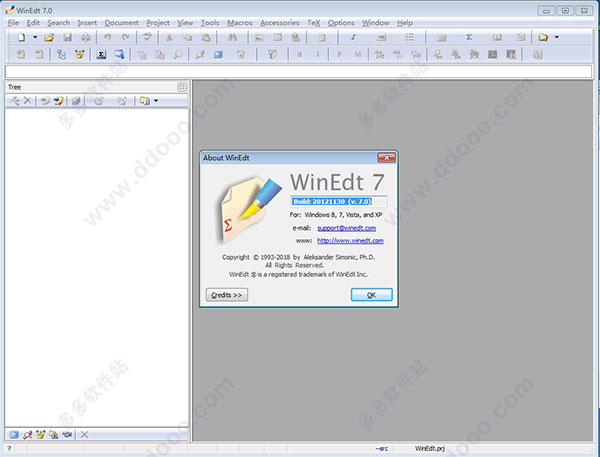Open dropdown arrow beside yellow folder icon
600x457 pixels.
click(x=557, y=37)
